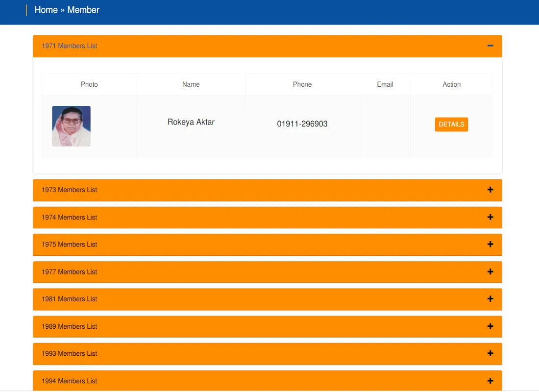
Task: Expand the 1977 Members List
Action: [x=268, y=272]
